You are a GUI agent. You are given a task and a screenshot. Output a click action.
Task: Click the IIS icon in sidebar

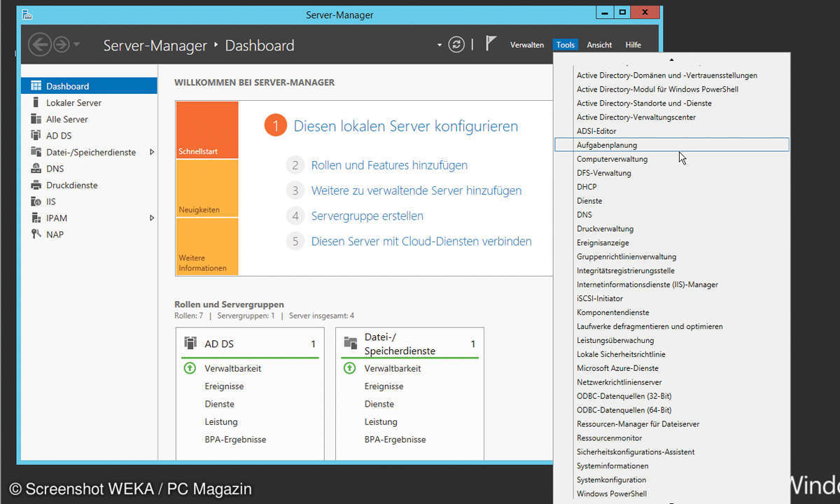pos(36,201)
